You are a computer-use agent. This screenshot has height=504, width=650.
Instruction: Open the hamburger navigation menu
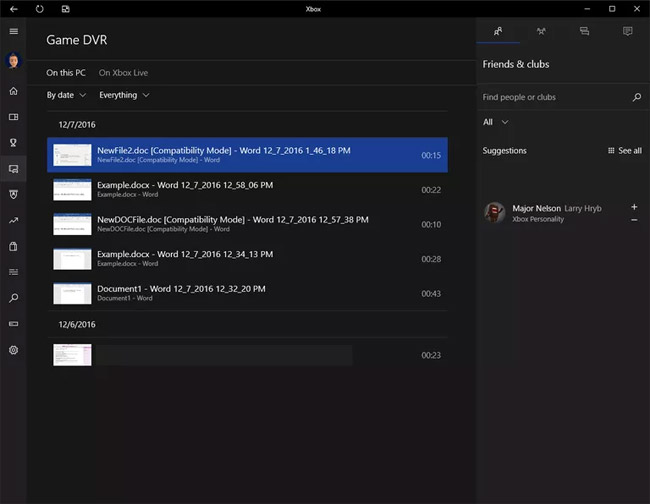14,32
